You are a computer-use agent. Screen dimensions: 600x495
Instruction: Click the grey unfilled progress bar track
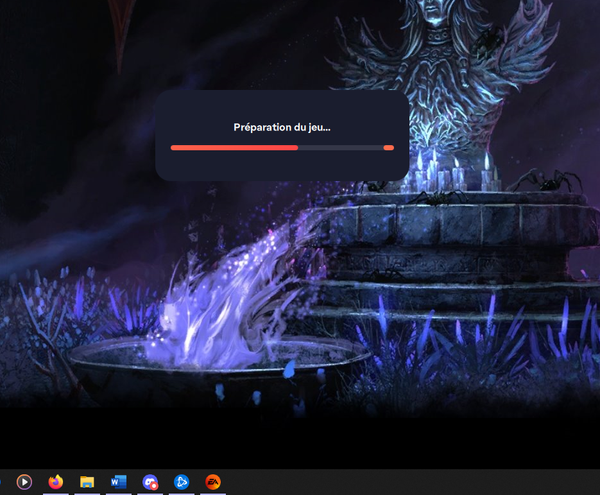(x=340, y=147)
